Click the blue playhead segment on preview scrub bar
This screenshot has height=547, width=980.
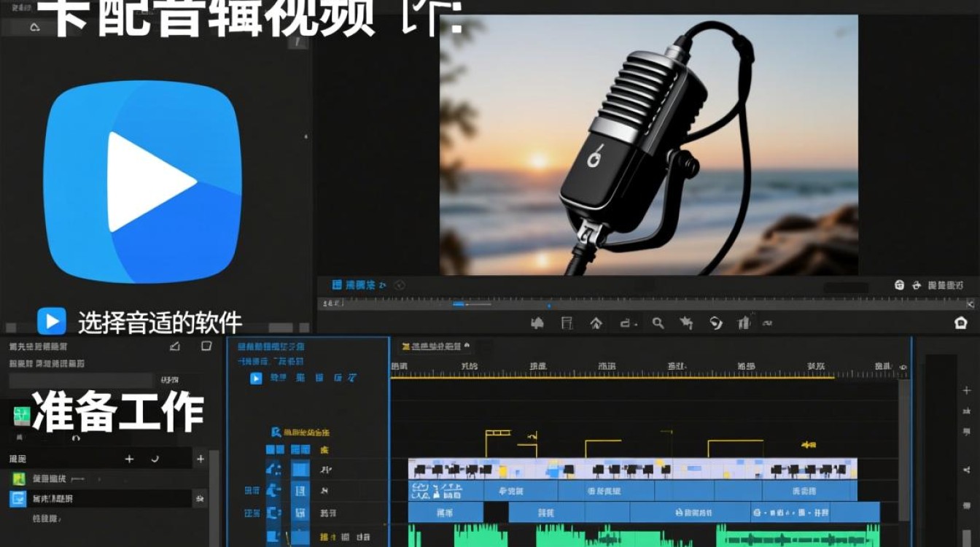(459, 304)
